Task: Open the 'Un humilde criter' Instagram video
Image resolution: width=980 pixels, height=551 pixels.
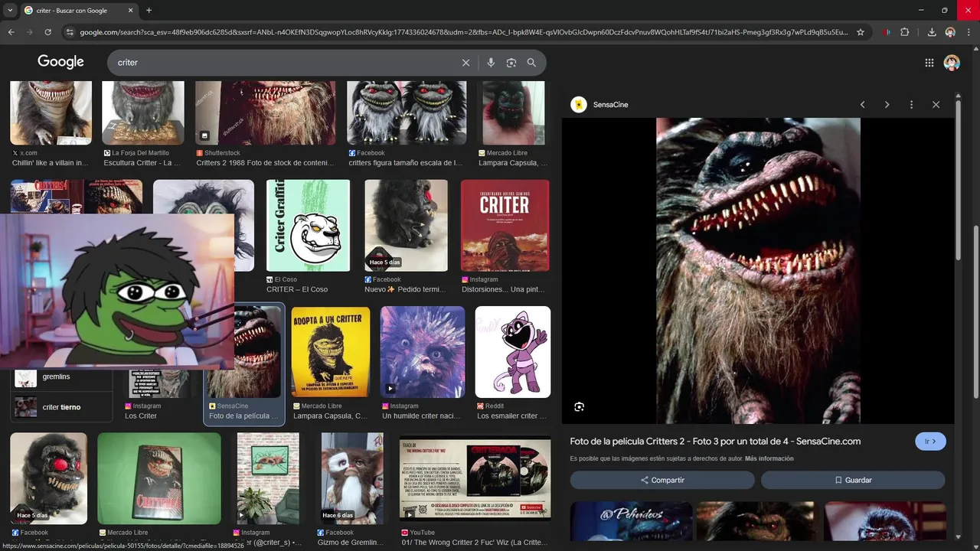Action: click(423, 352)
